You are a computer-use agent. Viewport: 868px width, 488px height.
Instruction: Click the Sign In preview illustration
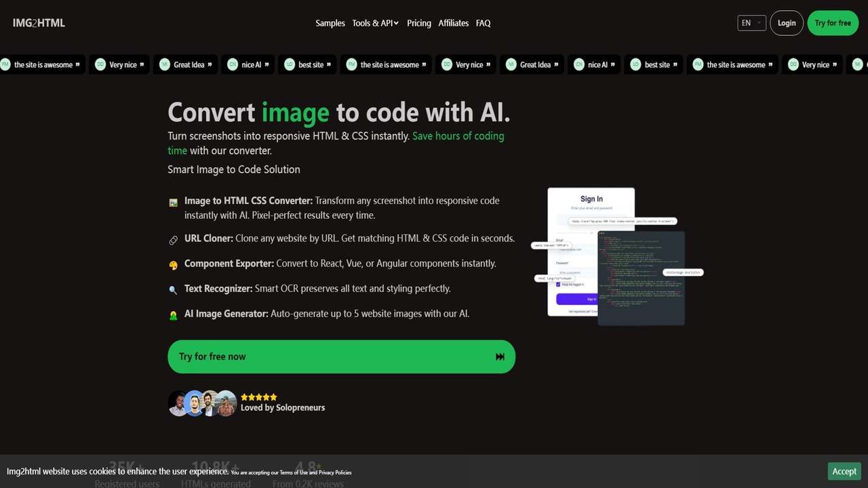coord(591,252)
